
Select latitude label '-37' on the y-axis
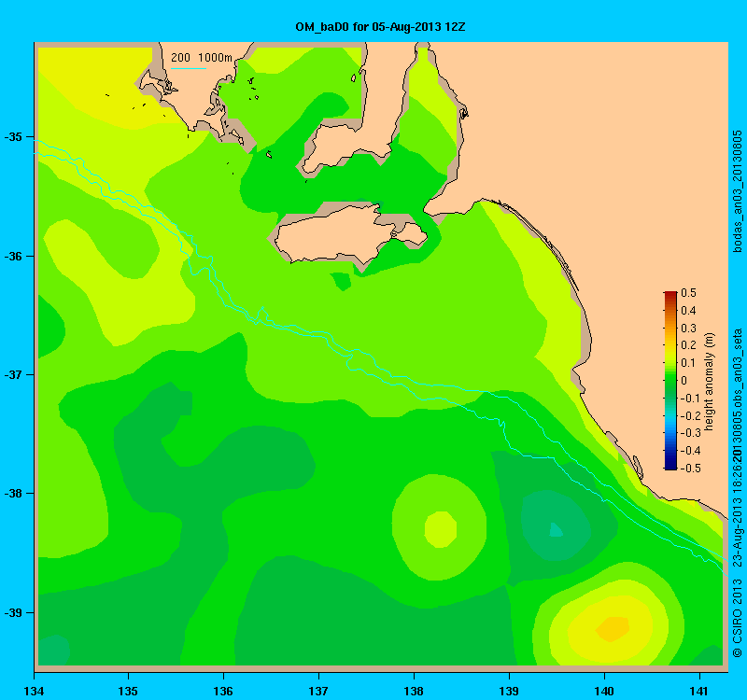[x=13, y=375]
